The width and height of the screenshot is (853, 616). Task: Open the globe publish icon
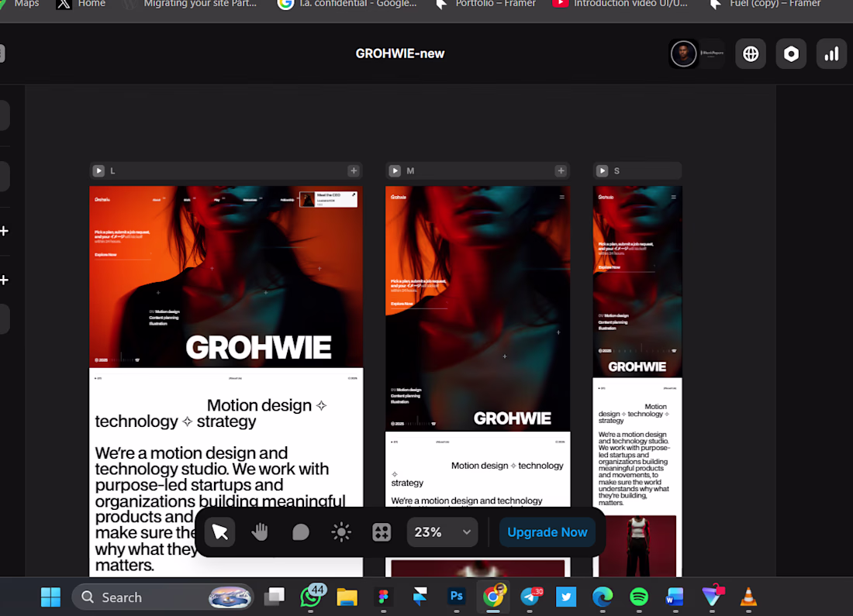(751, 53)
